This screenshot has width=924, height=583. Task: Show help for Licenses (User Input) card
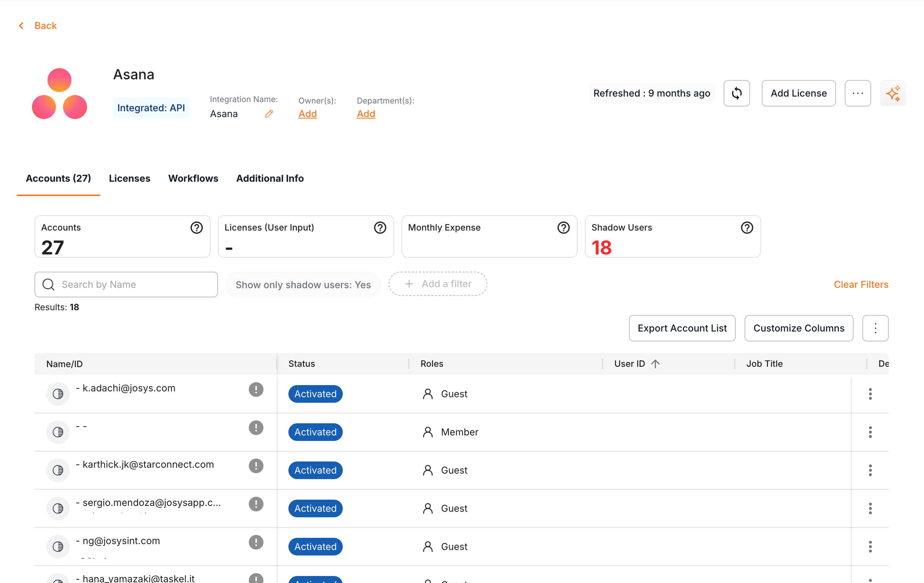[380, 228]
